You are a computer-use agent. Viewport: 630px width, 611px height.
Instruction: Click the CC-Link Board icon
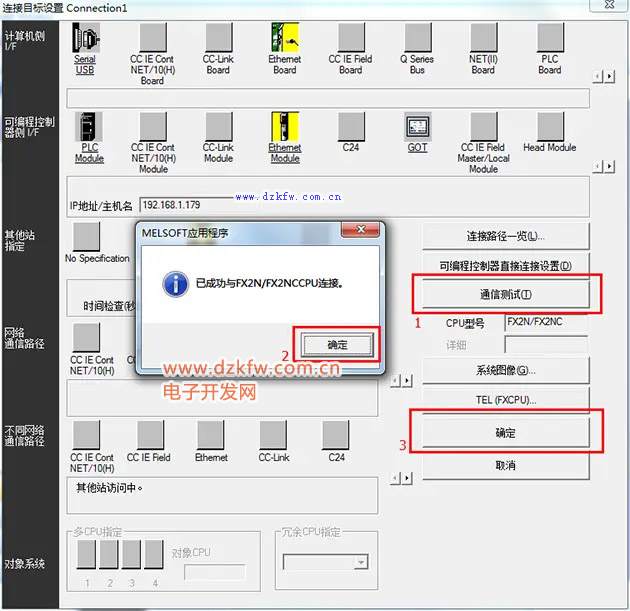218,38
